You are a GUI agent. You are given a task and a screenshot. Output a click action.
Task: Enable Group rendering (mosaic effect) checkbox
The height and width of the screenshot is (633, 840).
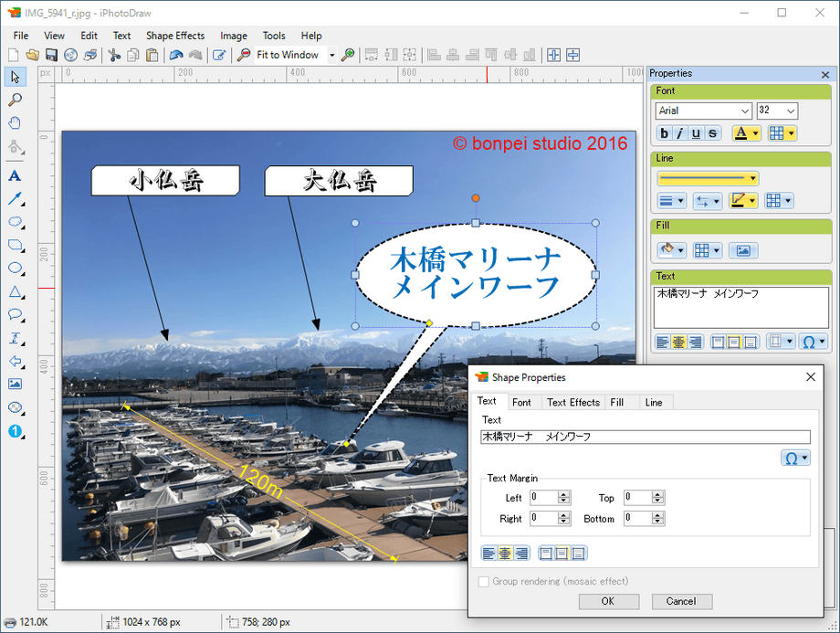click(484, 582)
